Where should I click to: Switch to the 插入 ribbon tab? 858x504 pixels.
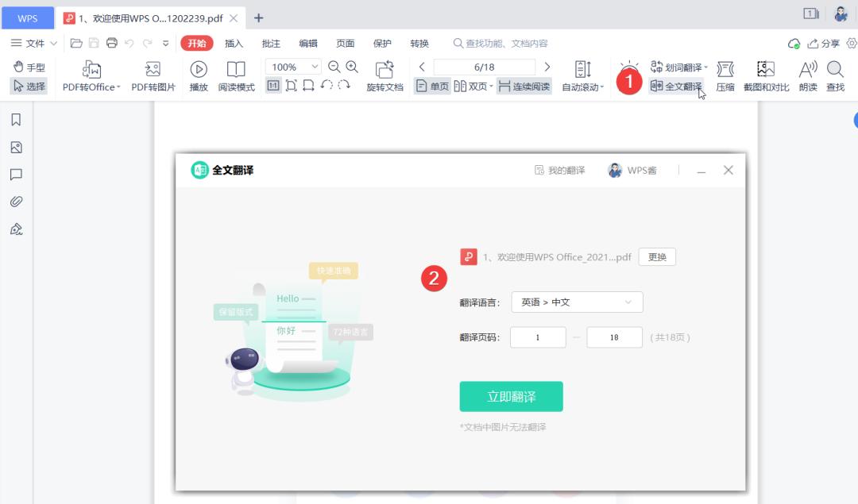pos(234,44)
